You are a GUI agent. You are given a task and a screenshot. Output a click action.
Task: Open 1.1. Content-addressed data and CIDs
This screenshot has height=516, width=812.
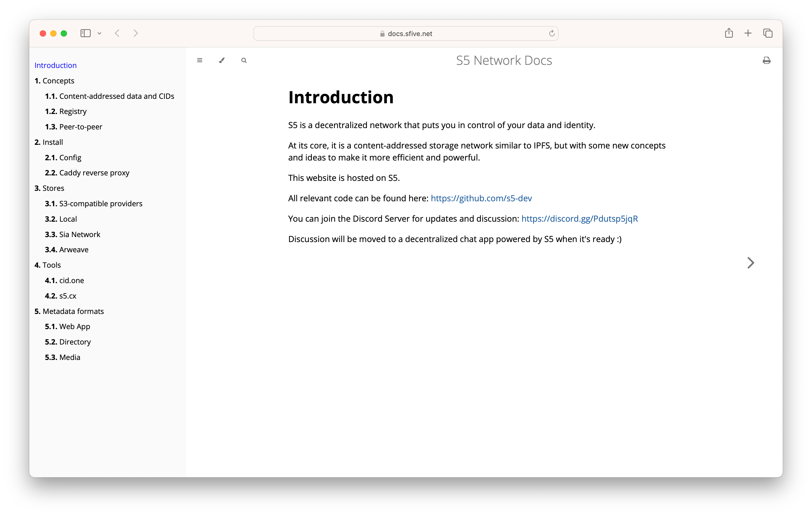(110, 96)
